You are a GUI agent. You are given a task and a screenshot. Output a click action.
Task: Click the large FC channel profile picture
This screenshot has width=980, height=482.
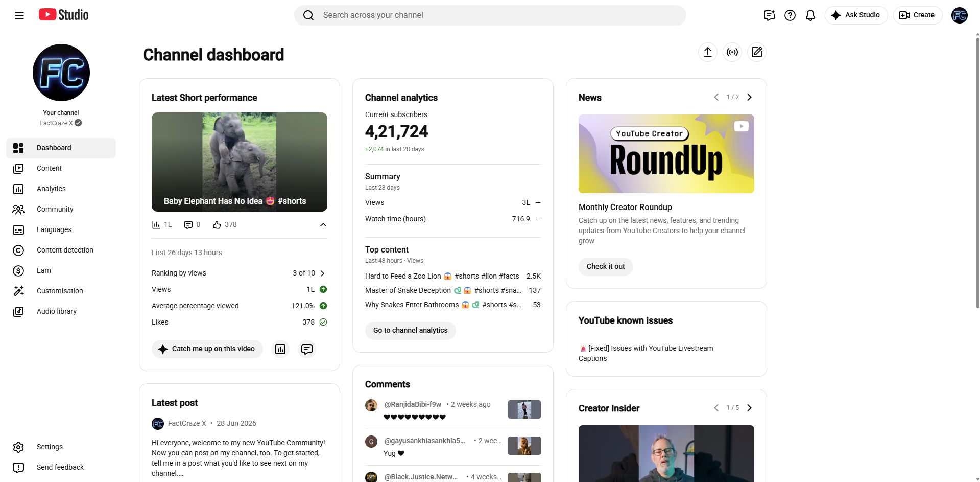click(61, 73)
